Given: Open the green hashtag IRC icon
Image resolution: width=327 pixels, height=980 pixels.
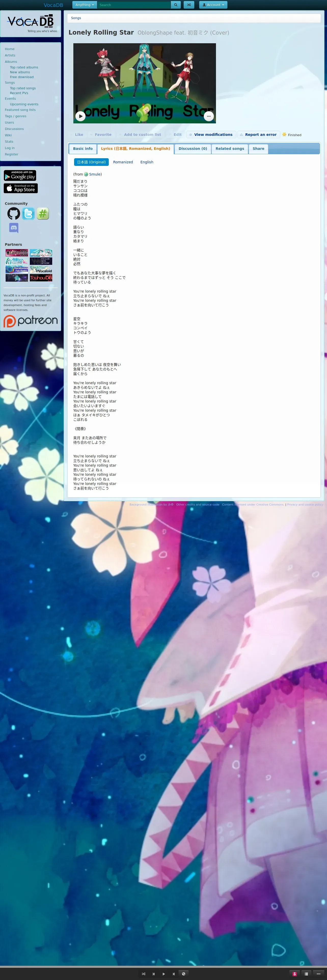Looking at the screenshot, I should pos(43,213).
